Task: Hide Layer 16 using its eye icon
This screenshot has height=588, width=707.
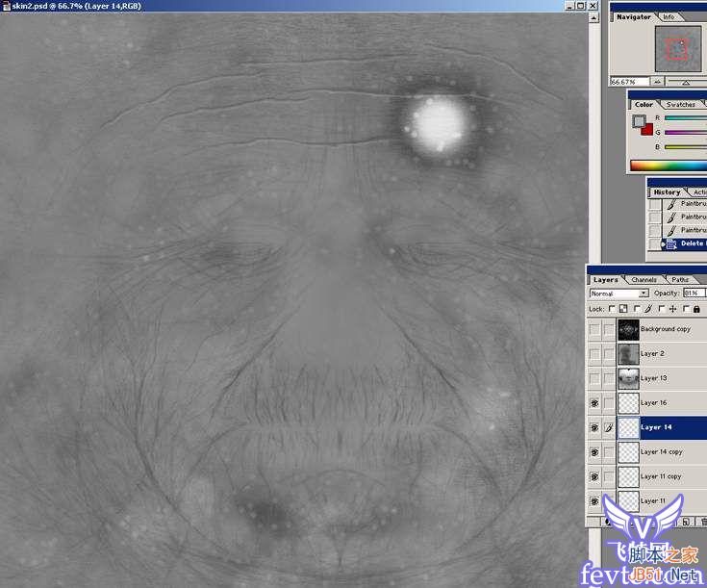Action: (594, 403)
